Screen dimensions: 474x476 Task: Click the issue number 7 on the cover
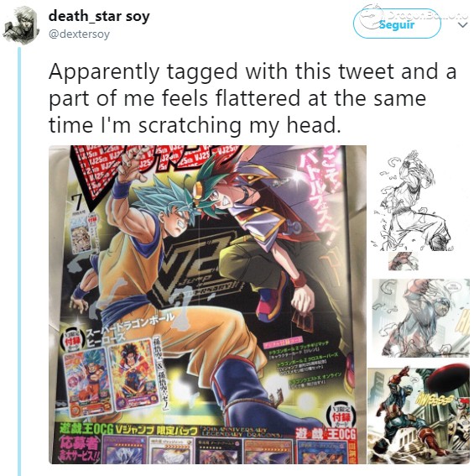(77, 203)
